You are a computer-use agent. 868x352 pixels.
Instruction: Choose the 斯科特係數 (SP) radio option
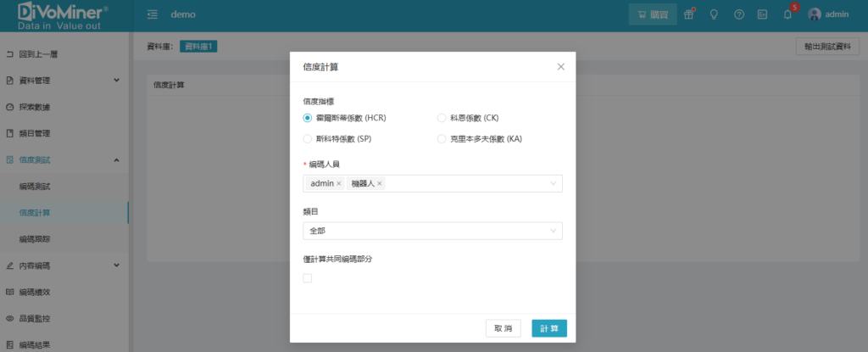pyautogui.click(x=308, y=138)
